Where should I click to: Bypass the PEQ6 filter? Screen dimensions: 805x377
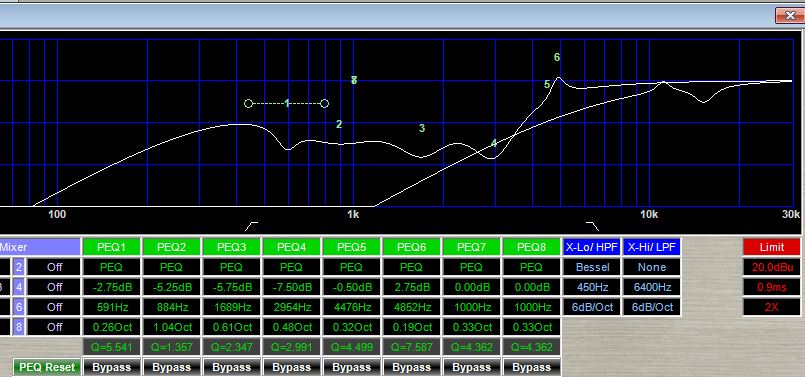pos(411,367)
